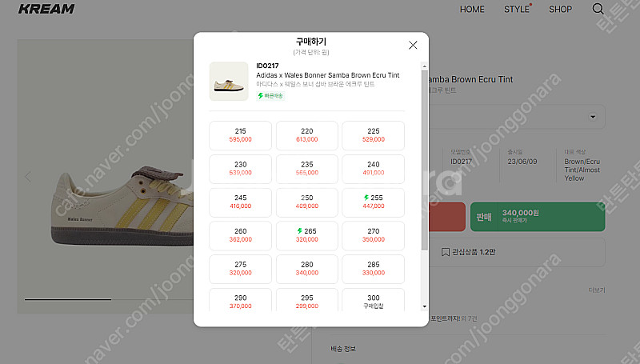Click the shoe thumbnail in the dialog
640x364 pixels.
[x=229, y=82]
